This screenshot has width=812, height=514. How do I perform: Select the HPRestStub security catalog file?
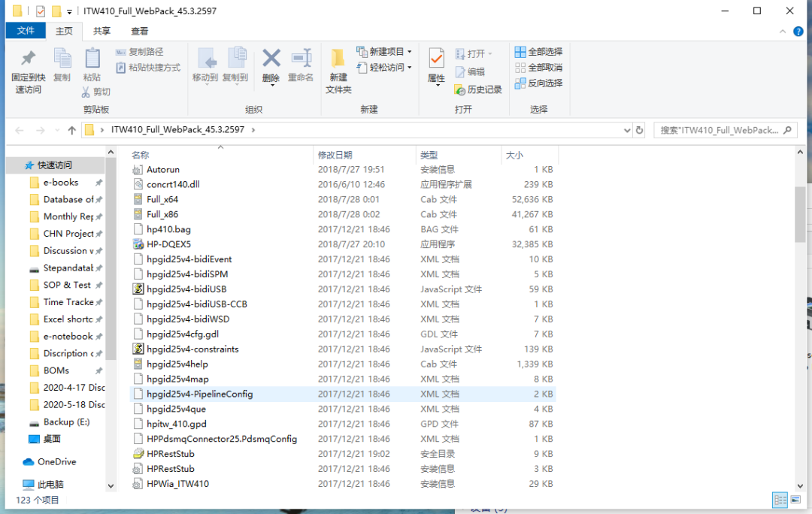[342, 454]
